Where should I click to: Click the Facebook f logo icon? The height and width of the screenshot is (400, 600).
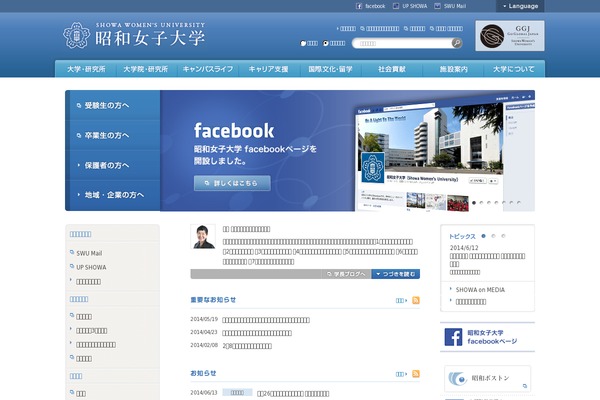(453, 337)
